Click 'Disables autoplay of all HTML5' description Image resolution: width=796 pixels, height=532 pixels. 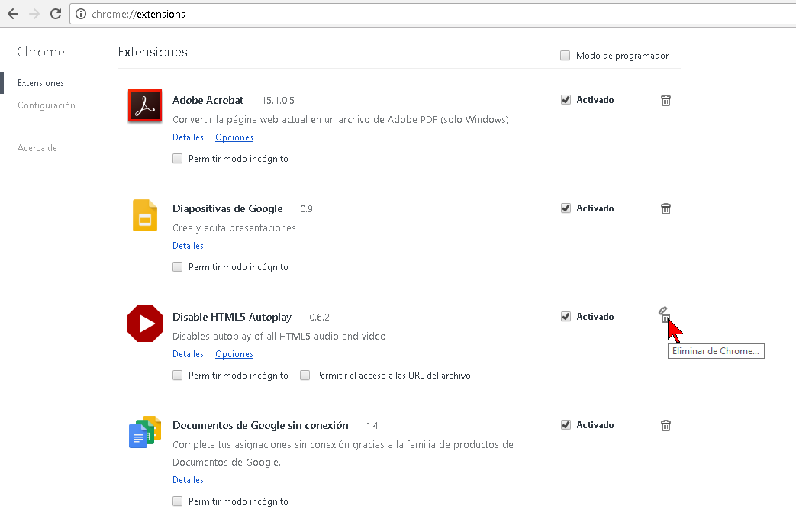click(x=279, y=336)
